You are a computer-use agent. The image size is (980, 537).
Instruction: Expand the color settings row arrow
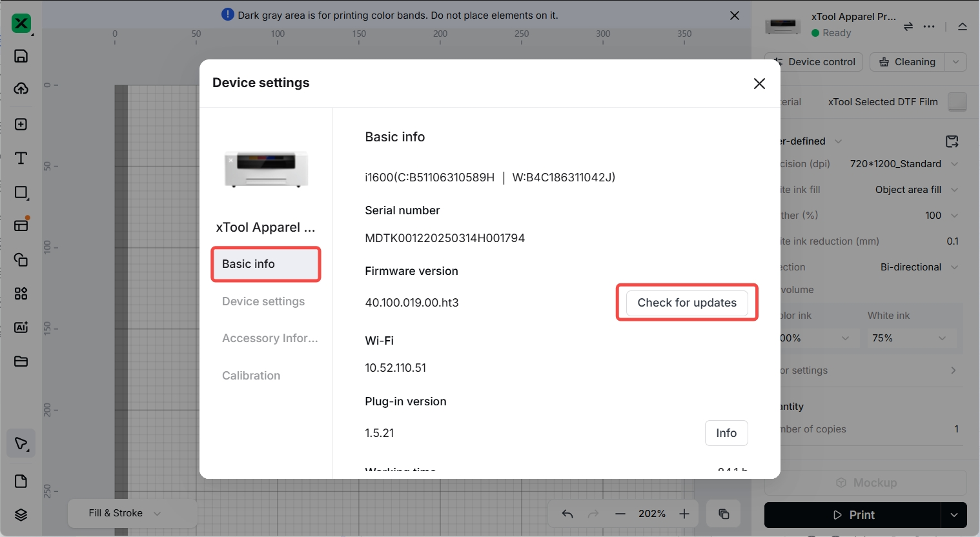pyautogui.click(x=954, y=370)
